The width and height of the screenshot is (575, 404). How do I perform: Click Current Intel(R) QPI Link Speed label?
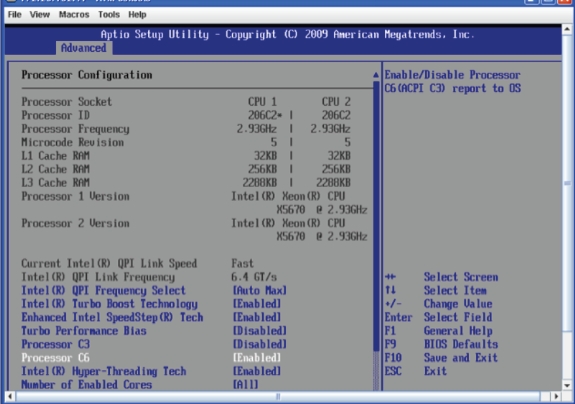coord(109,264)
